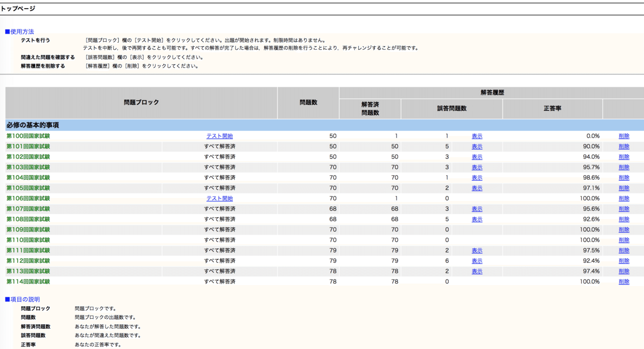This screenshot has width=644, height=349.
Task: Show wrong answers for 第113回国家試験
Action: tap(477, 271)
